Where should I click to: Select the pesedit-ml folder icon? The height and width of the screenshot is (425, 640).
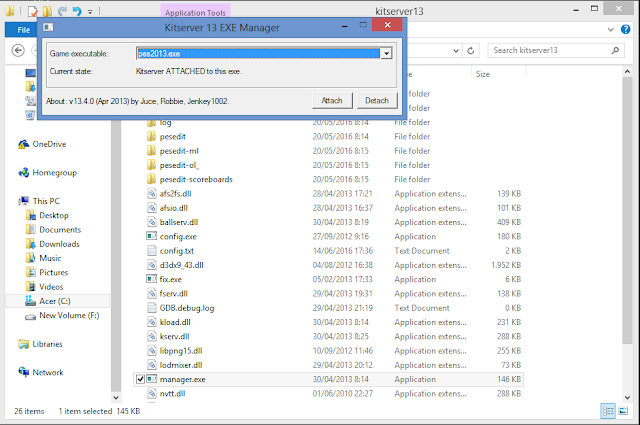(x=151, y=151)
